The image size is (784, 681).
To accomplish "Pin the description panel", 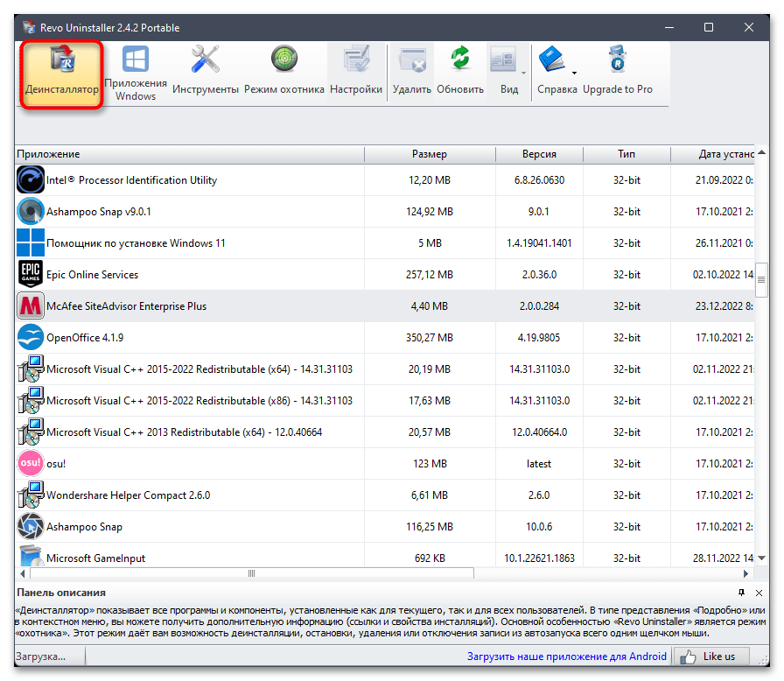I will tap(741, 592).
